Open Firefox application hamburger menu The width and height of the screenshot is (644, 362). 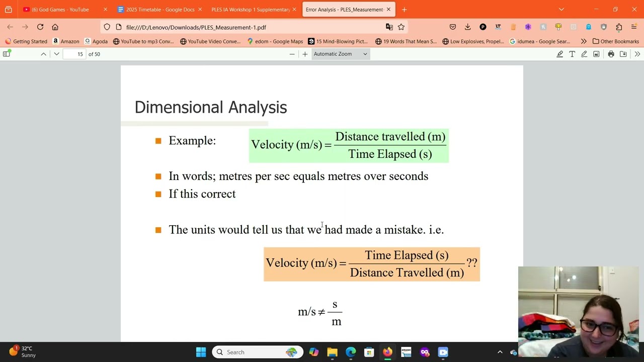coord(634,27)
